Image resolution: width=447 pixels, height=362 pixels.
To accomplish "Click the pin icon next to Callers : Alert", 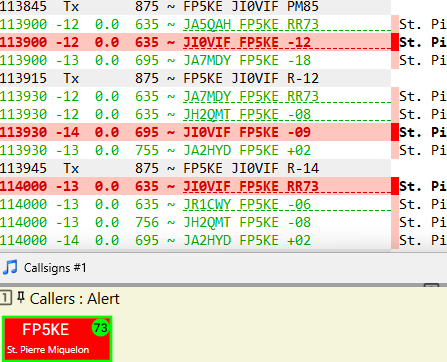I will pos(21,297).
